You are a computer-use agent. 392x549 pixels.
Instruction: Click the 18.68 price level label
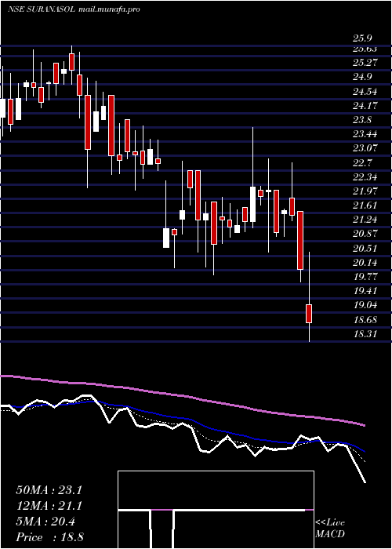[365, 320]
